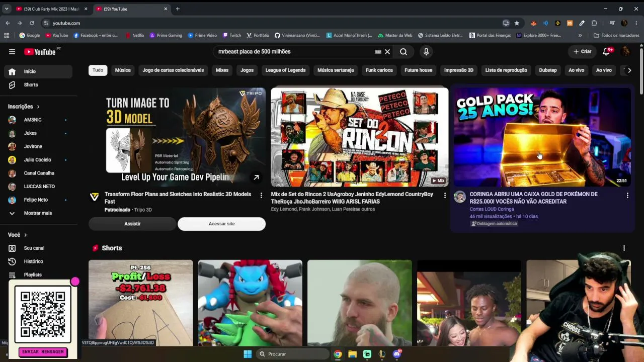The width and height of the screenshot is (644, 362).
Task: Open Playlists in the sidebar
Action: click(38, 275)
